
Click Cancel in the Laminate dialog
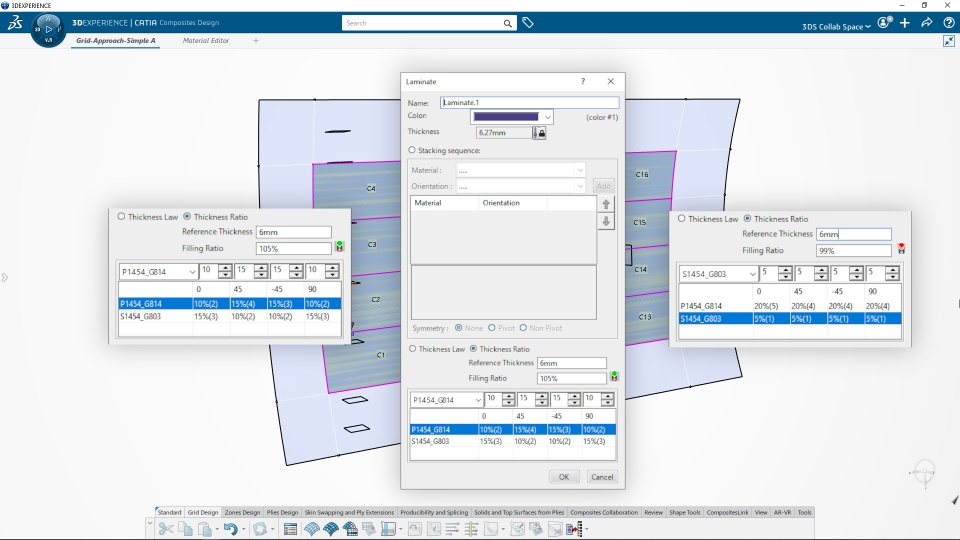602,477
